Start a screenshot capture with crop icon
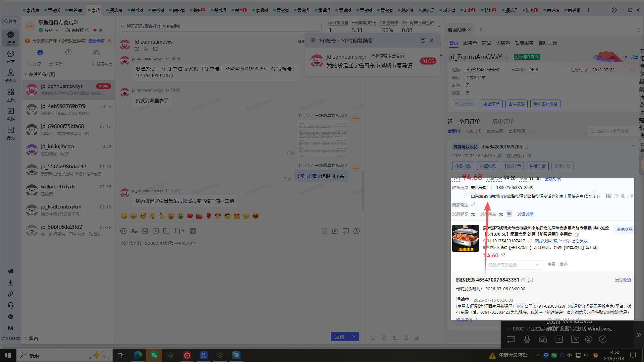The height and width of the screenshot is (362, 644). pyautogui.click(x=177, y=231)
